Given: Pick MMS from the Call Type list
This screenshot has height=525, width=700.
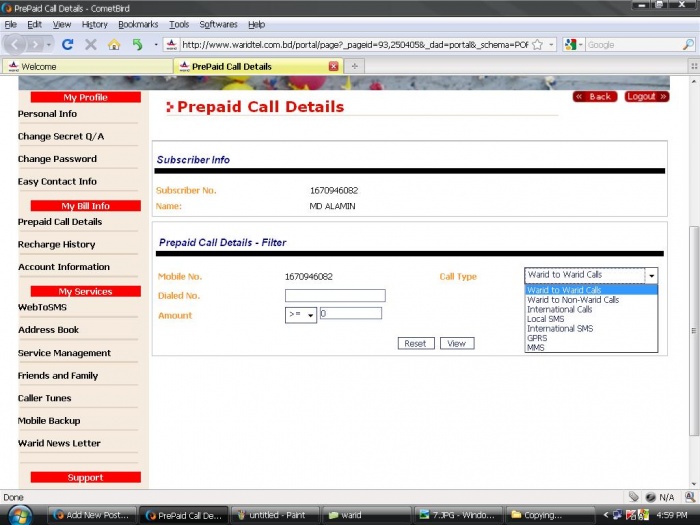Looking at the screenshot, I should click(x=591, y=347).
